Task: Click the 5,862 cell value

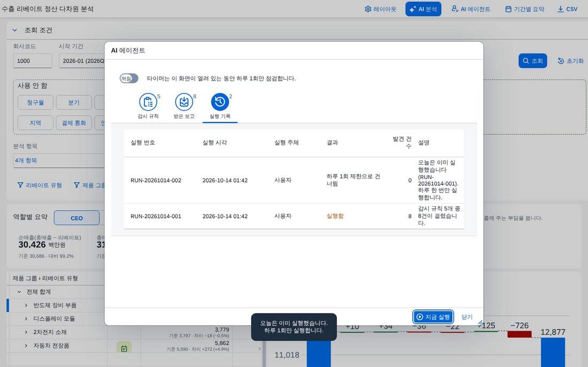Action: click(x=222, y=343)
